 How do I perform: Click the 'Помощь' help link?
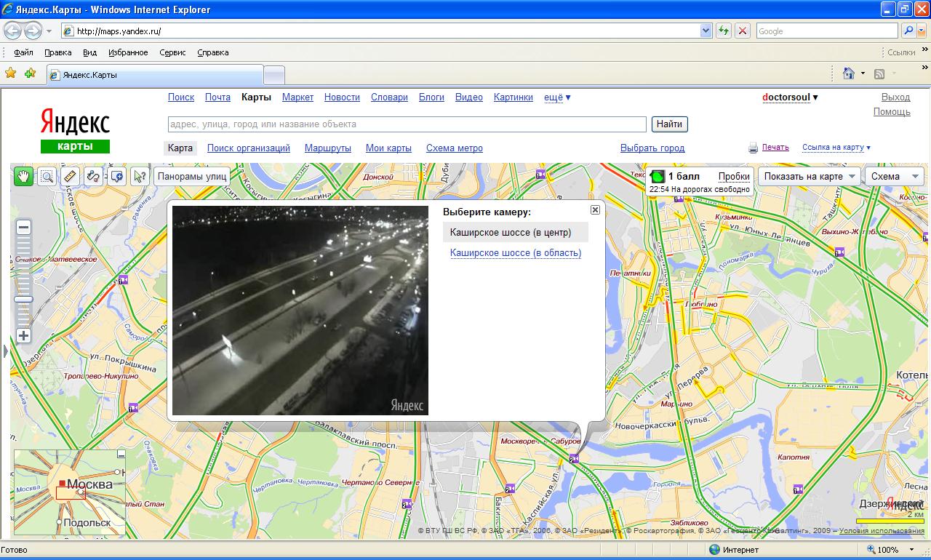point(892,111)
